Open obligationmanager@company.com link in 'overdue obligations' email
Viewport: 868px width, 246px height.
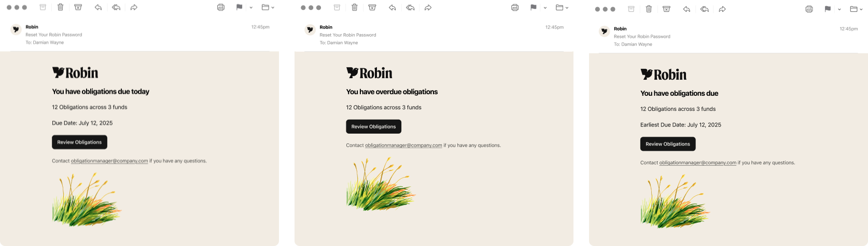pos(403,146)
